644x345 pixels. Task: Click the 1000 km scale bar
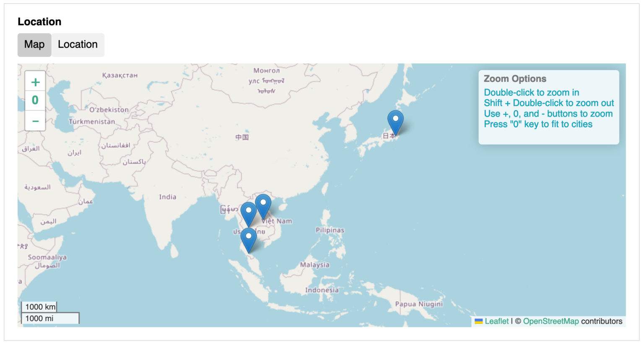tap(39, 307)
